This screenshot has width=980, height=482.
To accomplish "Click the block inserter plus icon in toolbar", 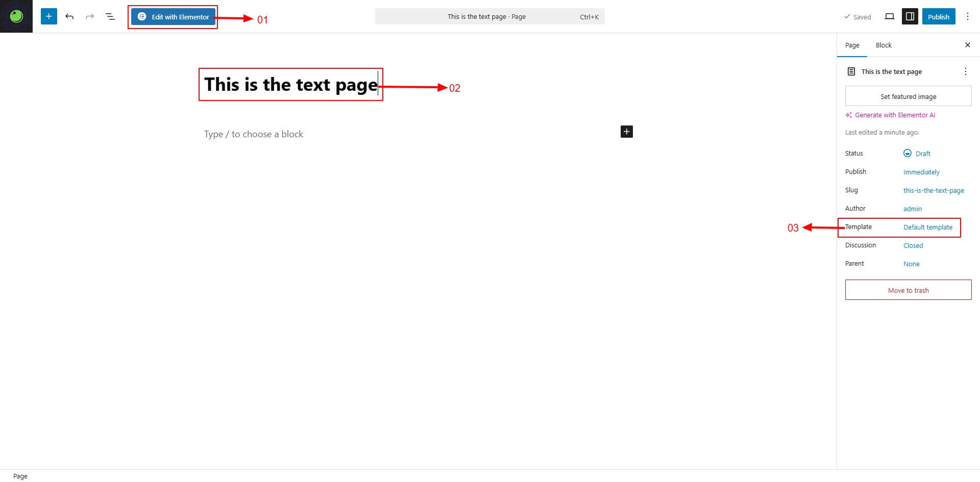I will [x=49, y=16].
